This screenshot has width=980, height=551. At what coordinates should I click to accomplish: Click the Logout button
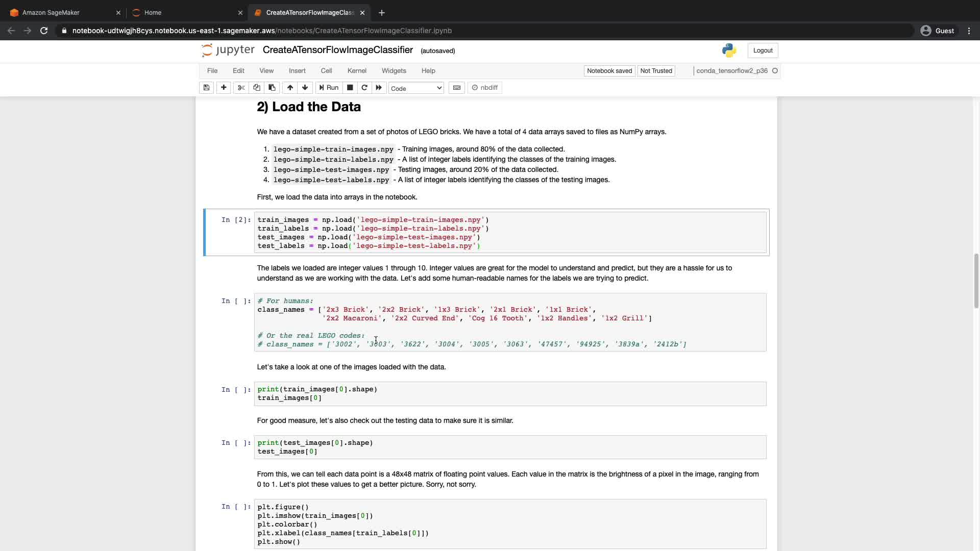pyautogui.click(x=763, y=51)
